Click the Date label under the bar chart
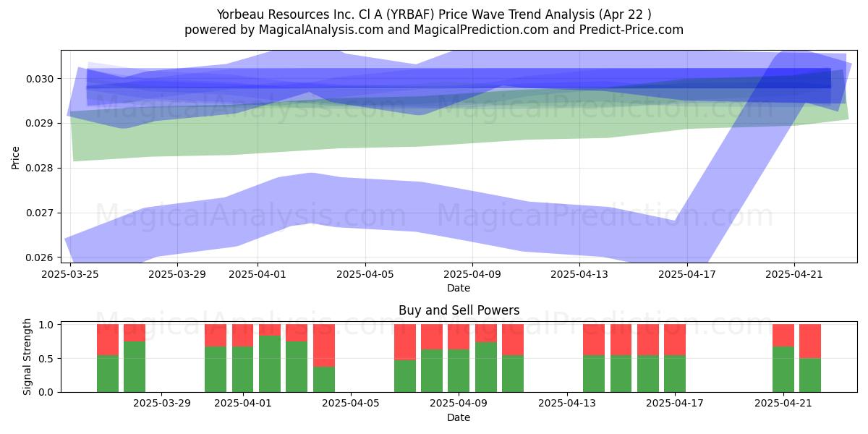Screen dimensions: 868x434 click(459, 417)
